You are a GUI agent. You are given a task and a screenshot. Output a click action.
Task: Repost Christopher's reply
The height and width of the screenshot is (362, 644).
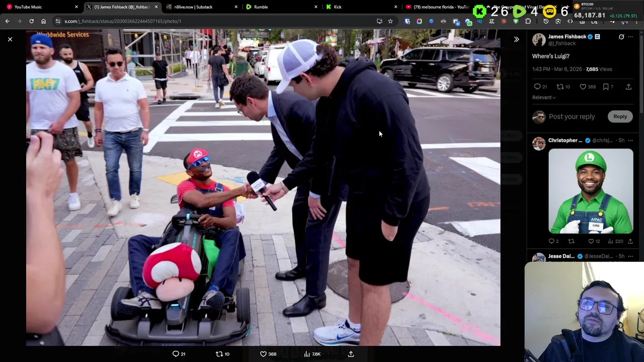click(571, 241)
